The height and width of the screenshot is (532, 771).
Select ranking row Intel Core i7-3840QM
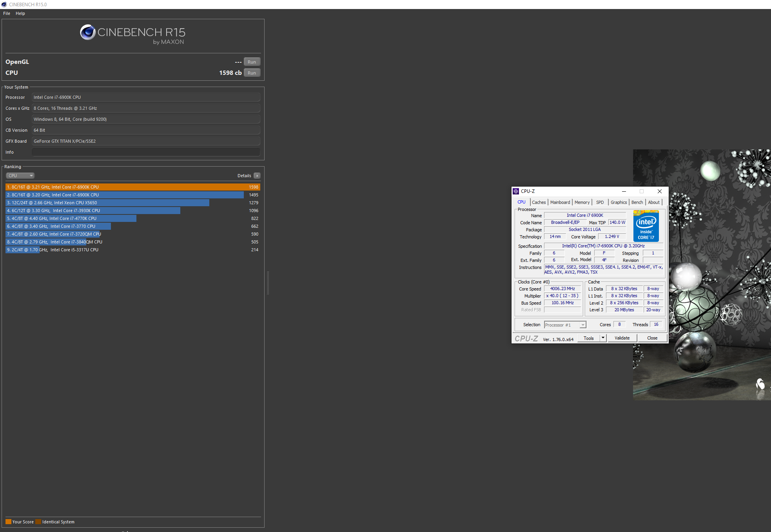[133, 242]
